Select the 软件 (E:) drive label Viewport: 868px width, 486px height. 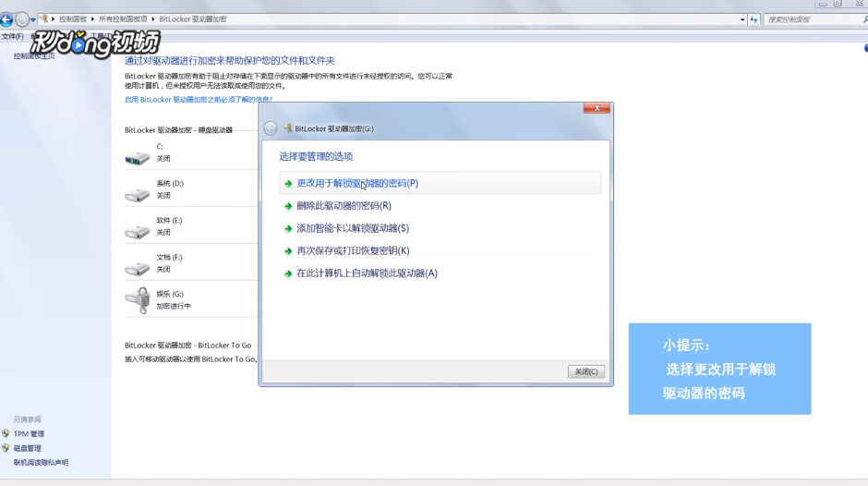pyautogui.click(x=169, y=221)
